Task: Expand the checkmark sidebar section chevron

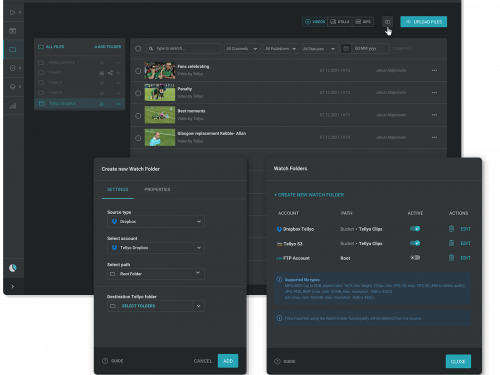Action: tap(20, 68)
